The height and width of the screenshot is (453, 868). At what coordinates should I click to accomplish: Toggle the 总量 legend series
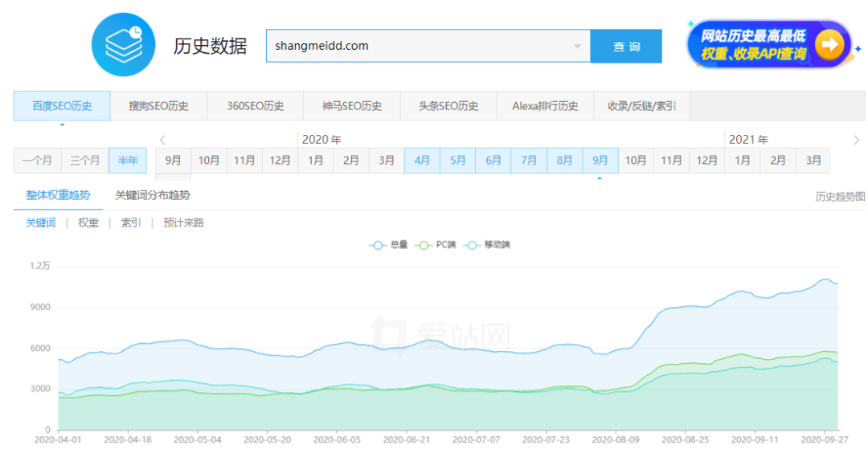coord(389,244)
